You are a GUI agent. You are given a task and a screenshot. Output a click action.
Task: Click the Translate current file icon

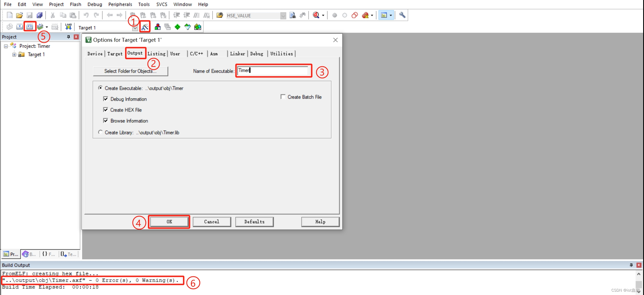tap(9, 27)
